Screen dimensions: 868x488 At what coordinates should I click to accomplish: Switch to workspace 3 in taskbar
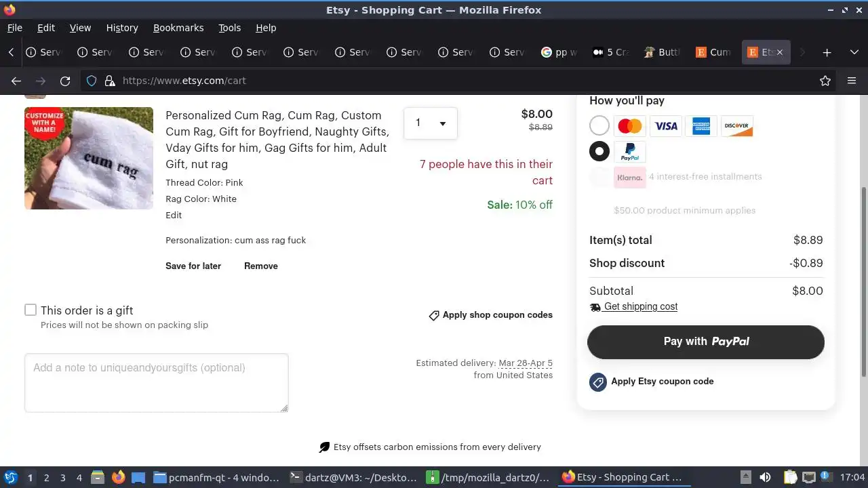(x=62, y=478)
